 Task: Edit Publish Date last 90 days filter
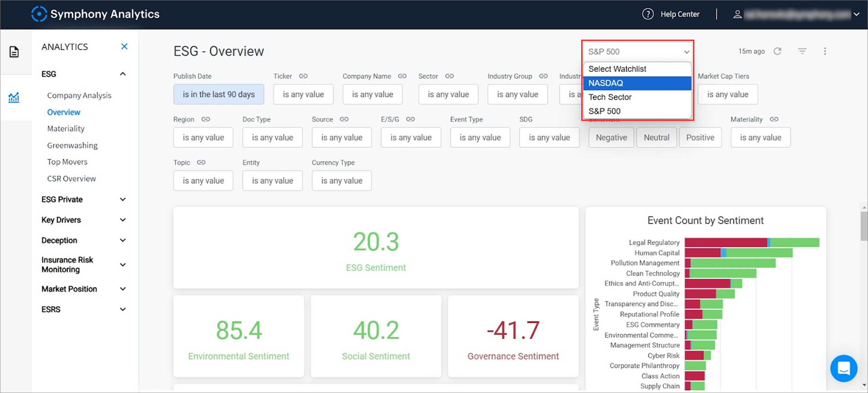[x=219, y=94]
